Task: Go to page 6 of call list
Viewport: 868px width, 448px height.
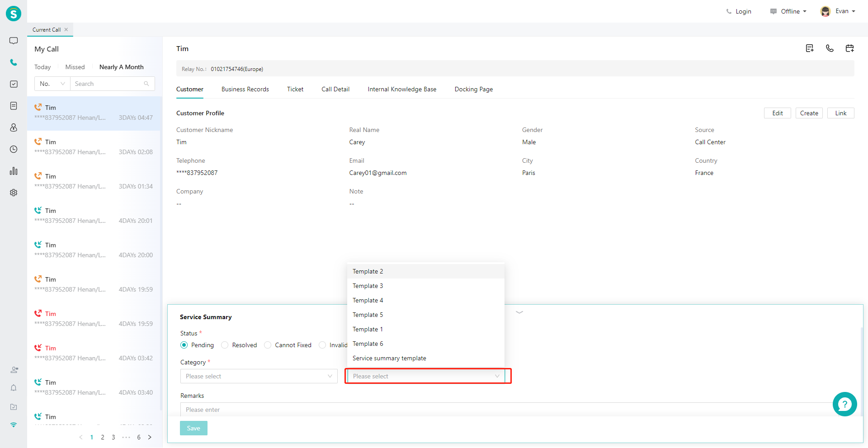Action: coord(139,437)
